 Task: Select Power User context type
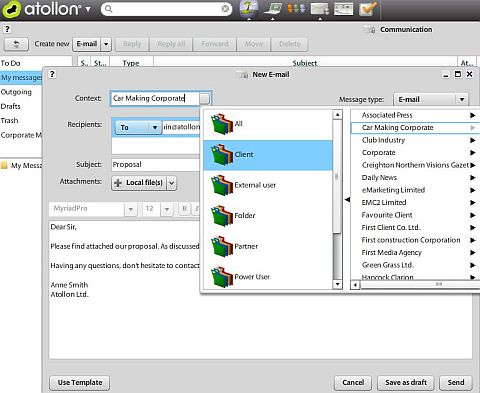click(x=267, y=277)
